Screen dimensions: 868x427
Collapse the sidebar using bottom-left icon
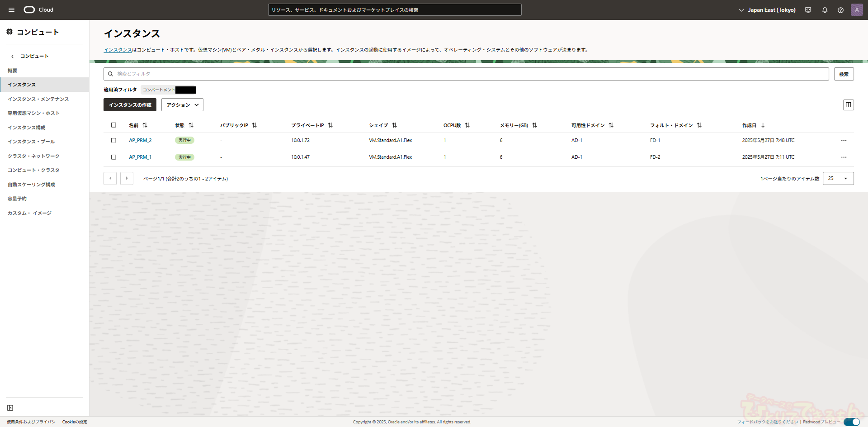point(10,408)
